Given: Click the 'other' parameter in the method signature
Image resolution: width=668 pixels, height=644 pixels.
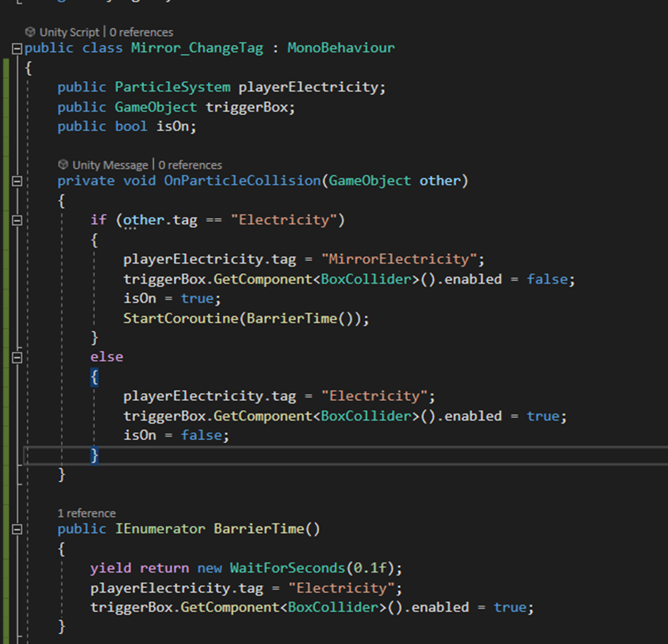Looking at the screenshot, I should [x=440, y=181].
